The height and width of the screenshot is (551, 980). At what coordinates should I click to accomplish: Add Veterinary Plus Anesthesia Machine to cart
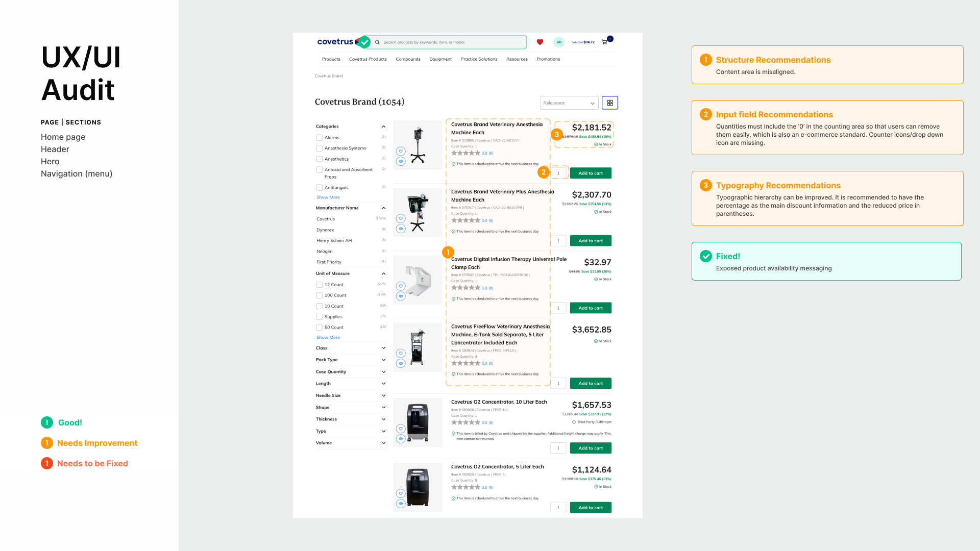click(591, 241)
